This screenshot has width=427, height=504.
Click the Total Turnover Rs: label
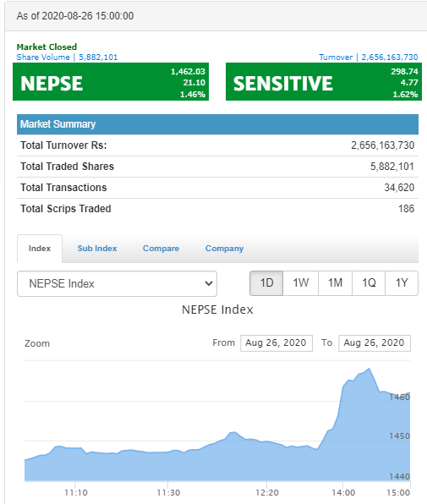(63, 145)
